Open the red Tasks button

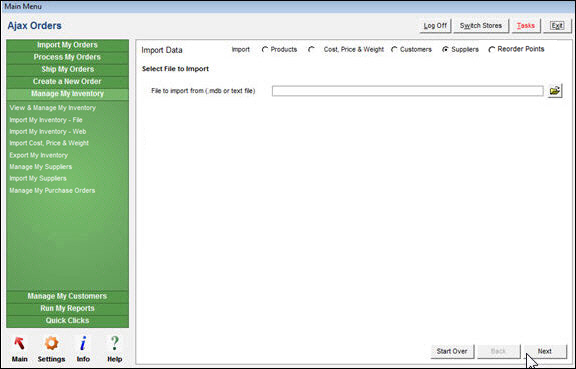(x=526, y=26)
